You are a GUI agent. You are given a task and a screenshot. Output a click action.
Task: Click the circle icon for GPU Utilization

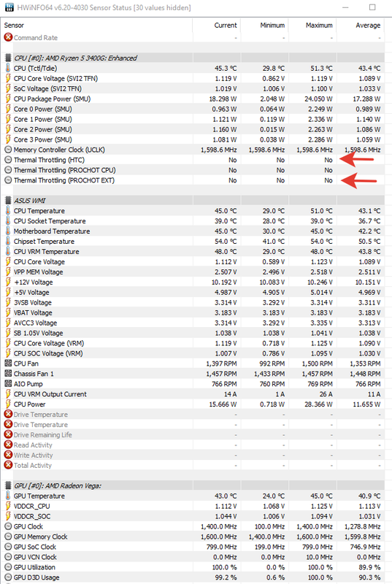tap(8, 567)
